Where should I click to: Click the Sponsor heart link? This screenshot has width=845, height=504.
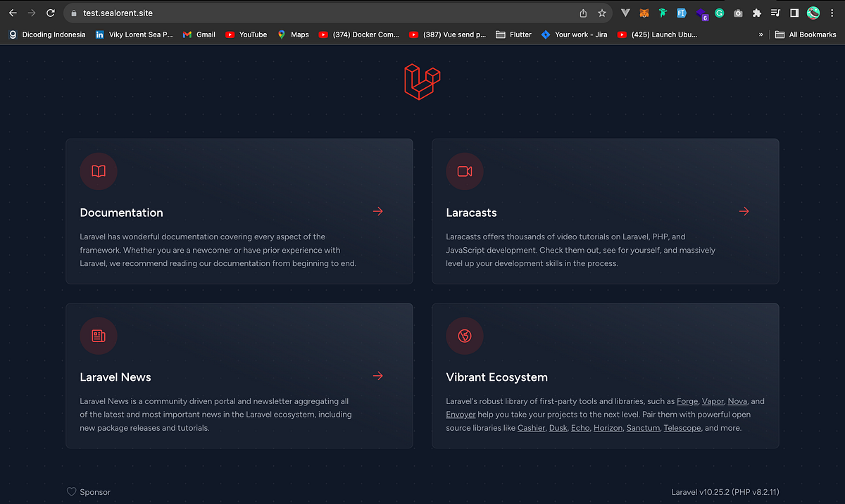coord(88,491)
